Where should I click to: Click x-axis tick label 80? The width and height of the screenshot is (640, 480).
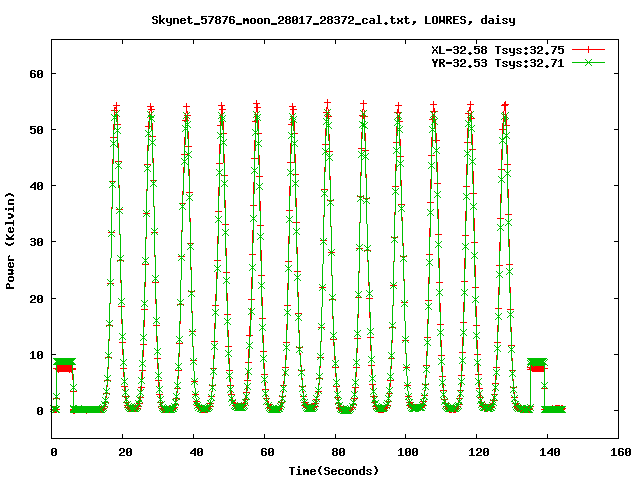coord(338,452)
